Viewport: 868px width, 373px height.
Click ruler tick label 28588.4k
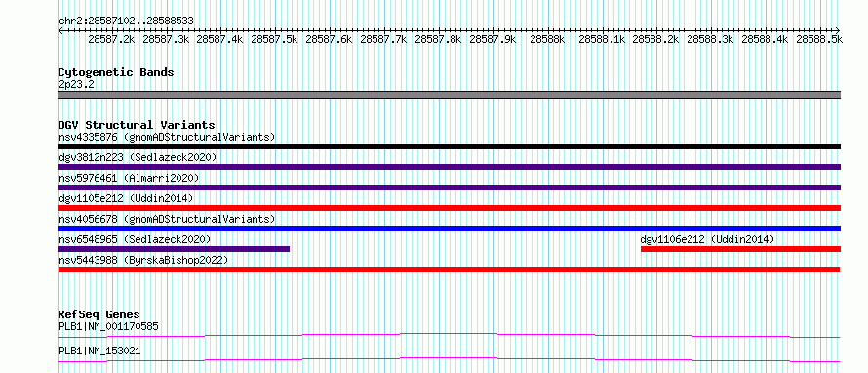coord(765,39)
